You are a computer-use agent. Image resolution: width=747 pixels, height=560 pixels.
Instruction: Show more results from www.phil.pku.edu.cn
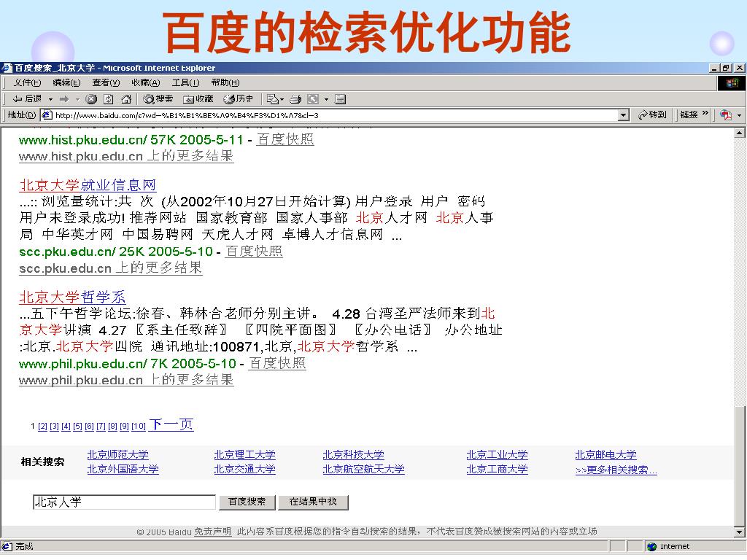click(x=126, y=380)
